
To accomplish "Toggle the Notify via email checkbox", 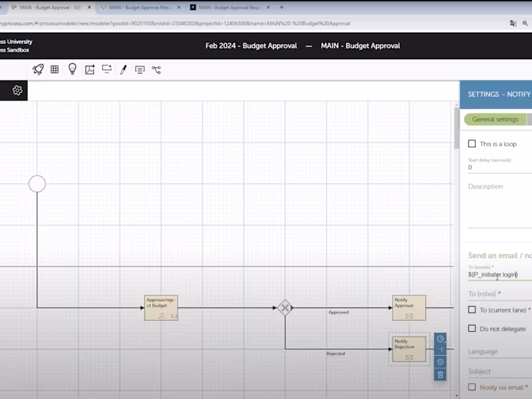I will [x=473, y=386].
